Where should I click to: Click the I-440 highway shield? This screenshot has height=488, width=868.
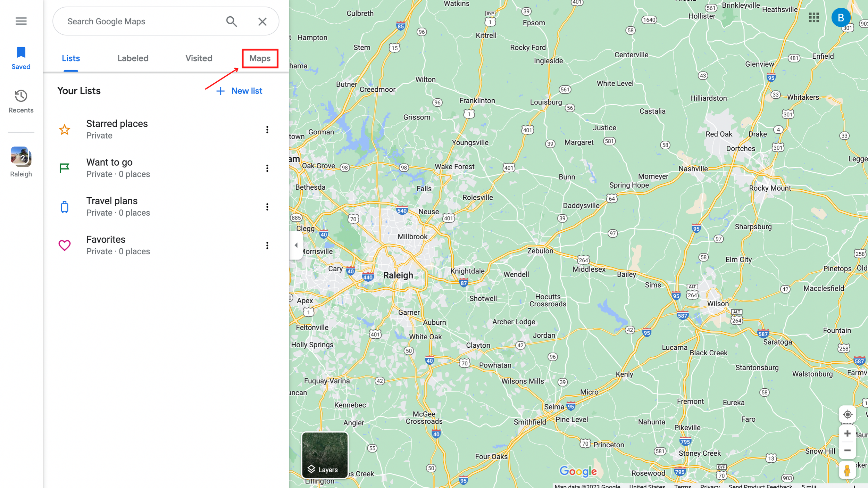tap(367, 277)
